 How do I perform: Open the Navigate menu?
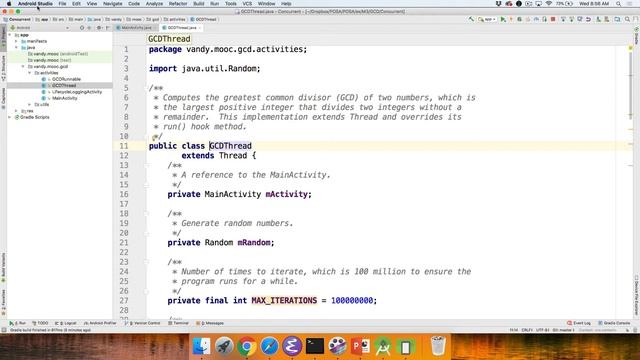point(113,4)
